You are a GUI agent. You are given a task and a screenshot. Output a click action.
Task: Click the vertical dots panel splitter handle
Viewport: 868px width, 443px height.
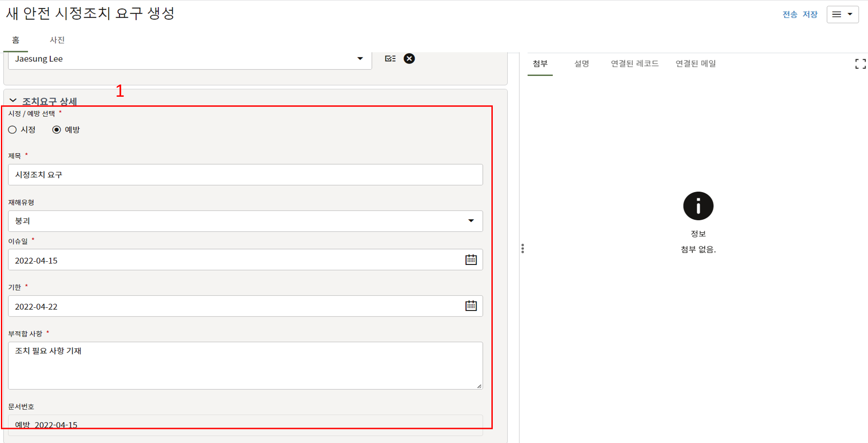point(523,249)
